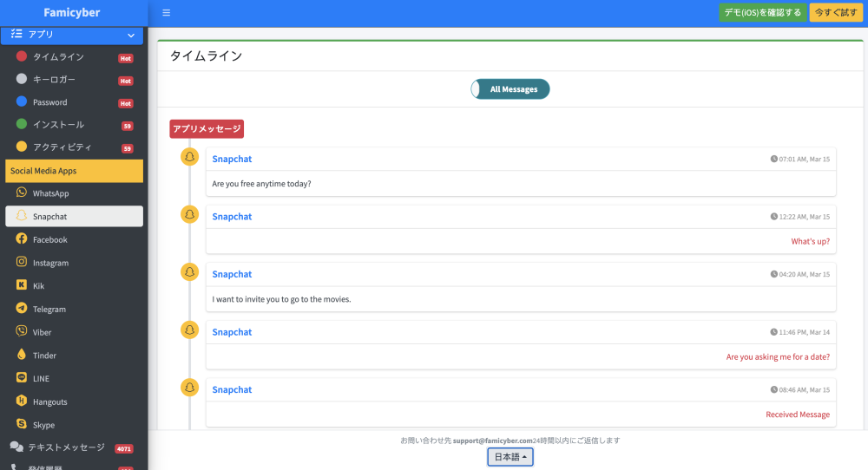Open キーロガー in the sidebar
Screen dimensions: 868x470
pos(74,80)
